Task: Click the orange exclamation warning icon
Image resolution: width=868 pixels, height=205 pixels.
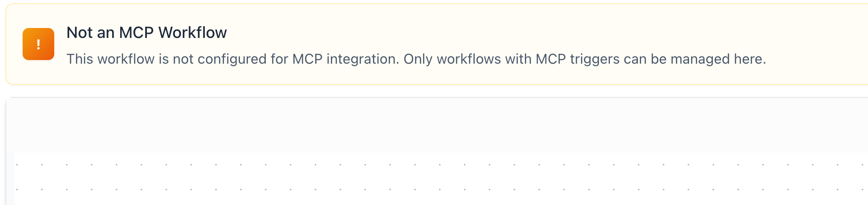Action: pyautogui.click(x=38, y=44)
